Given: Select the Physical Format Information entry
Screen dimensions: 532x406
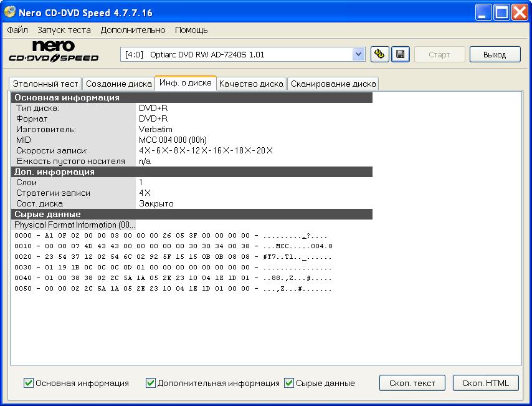Looking at the screenshot, I should coord(74,225).
